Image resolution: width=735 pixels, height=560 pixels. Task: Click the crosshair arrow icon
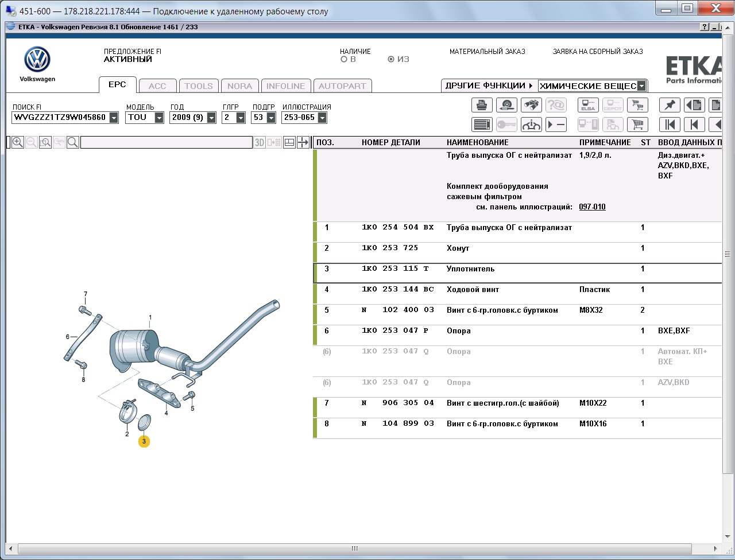point(303,142)
